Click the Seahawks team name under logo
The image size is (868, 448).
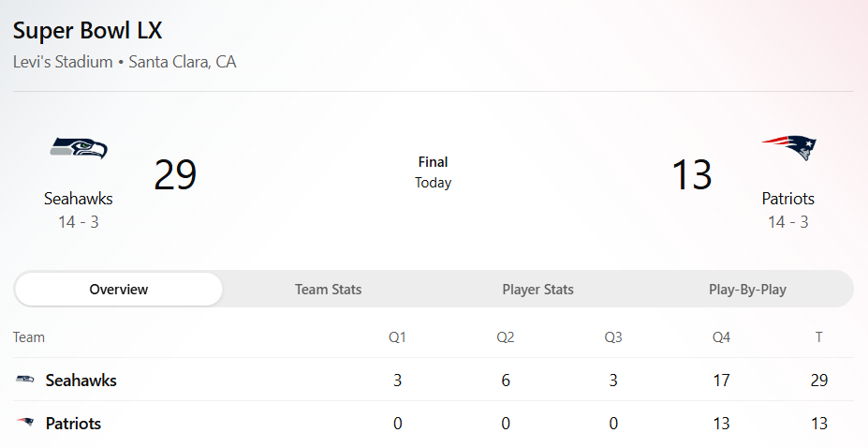(x=79, y=199)
